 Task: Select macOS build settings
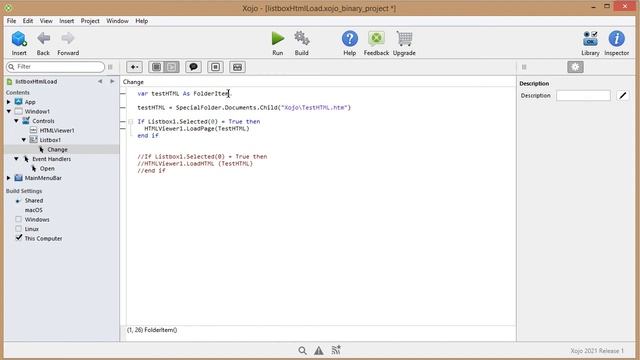pos(33,210)
